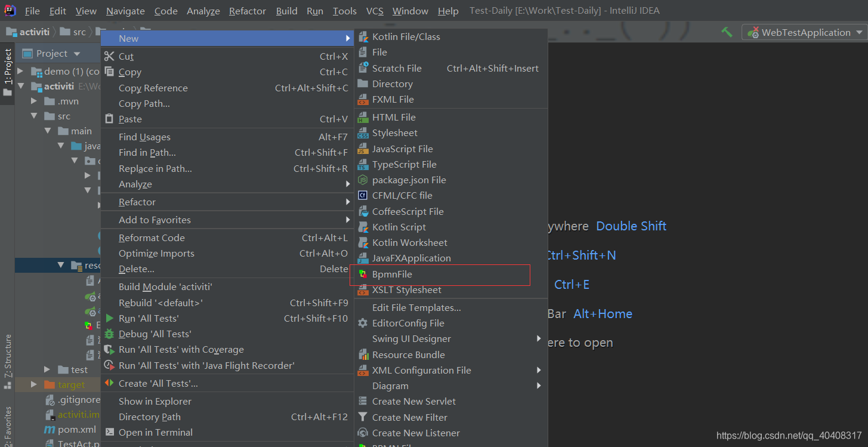868x447 pixels.
Task: Open the Refactor menu in menu bar
Action: tap(248, 11)
